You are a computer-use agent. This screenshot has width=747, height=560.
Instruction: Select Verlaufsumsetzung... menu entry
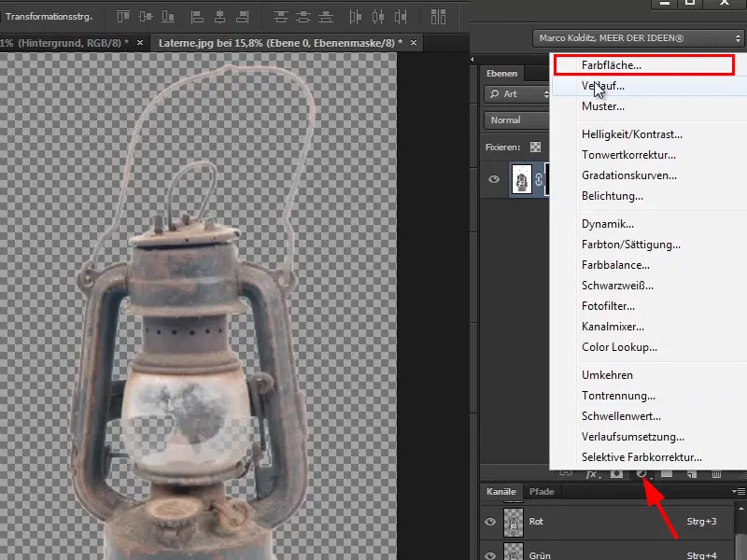649,436
